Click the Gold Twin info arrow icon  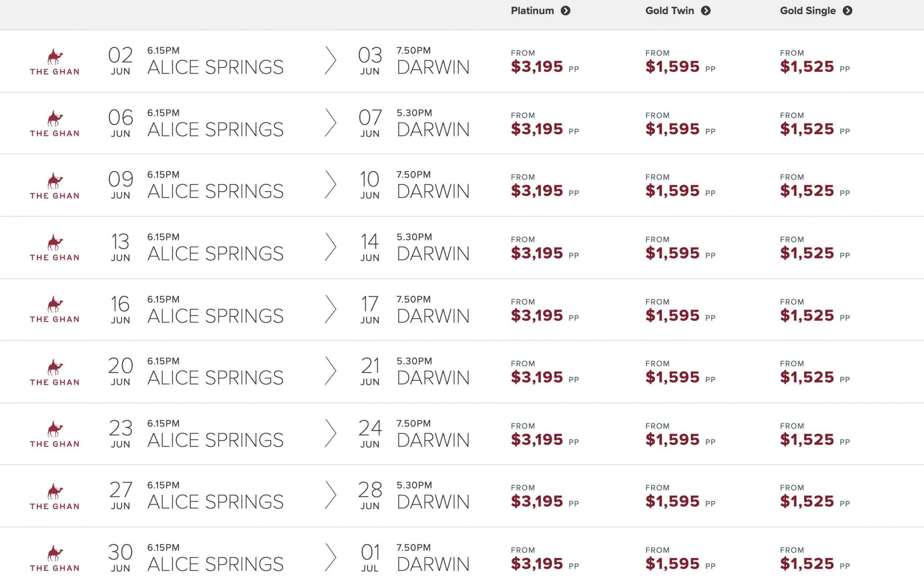[x=706, y=11]
